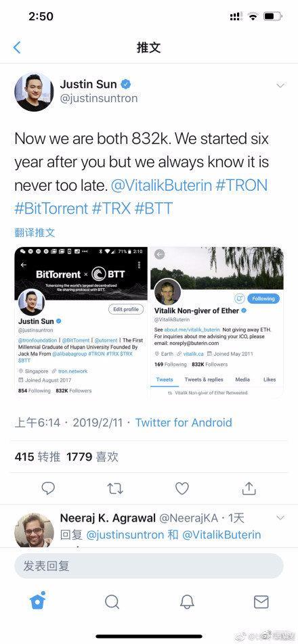Tap the share upload icon
The height and width of the screenshot is (644, 298).
(249, 488)
